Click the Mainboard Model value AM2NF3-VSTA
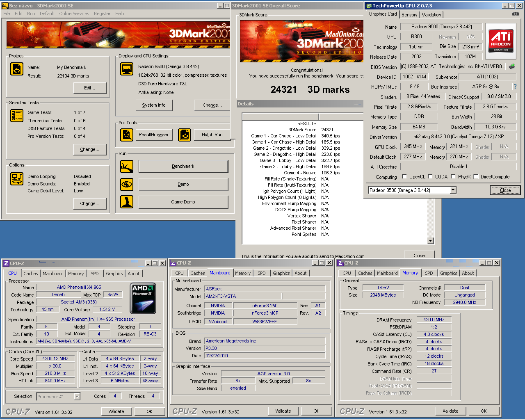This screenshot has width=525, height=420. (243, 296)
